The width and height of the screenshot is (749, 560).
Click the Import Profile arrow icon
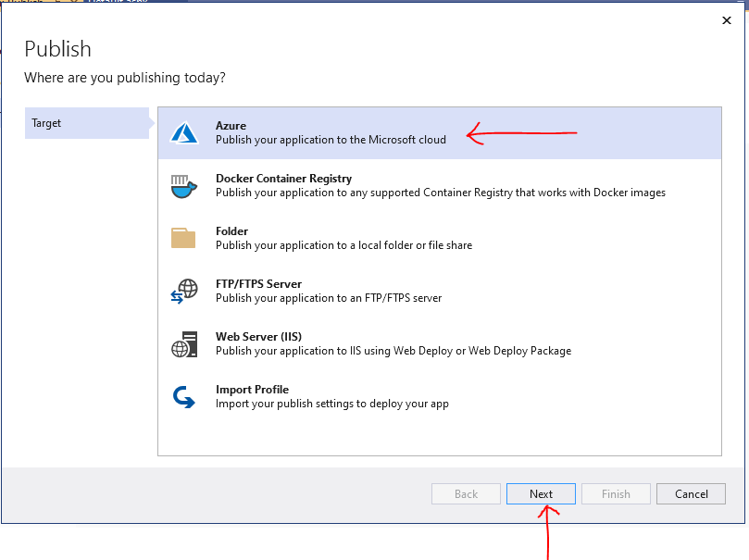point(184,397)
